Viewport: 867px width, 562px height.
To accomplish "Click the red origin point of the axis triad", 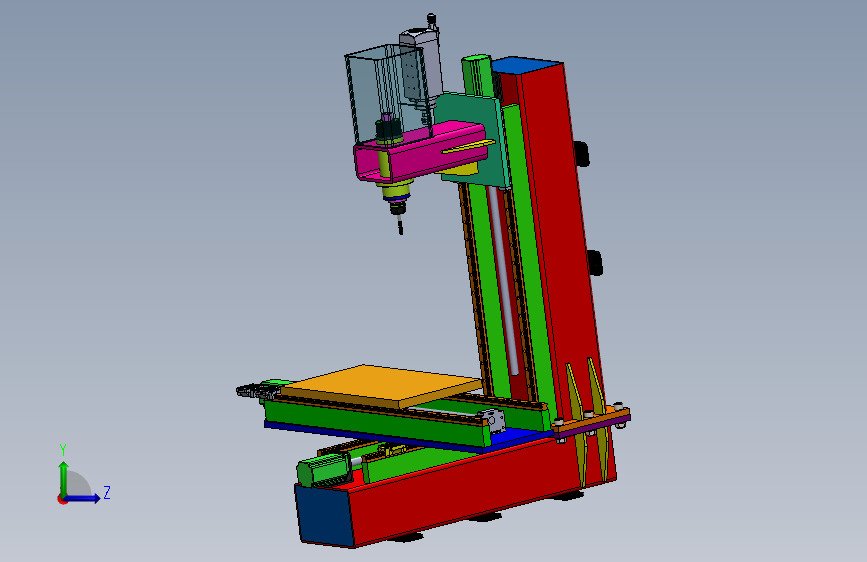I will [61, 499].
